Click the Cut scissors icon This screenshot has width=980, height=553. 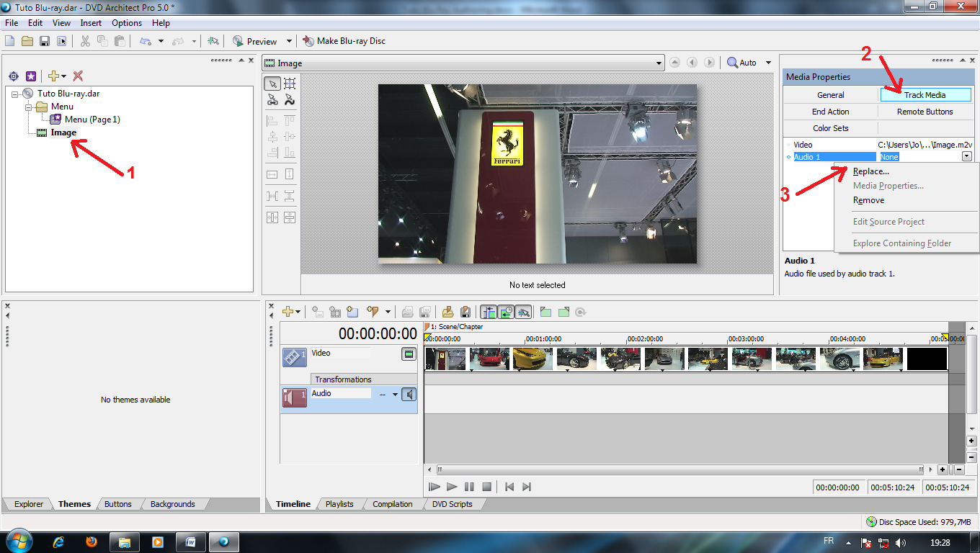[x=85, y=41]
